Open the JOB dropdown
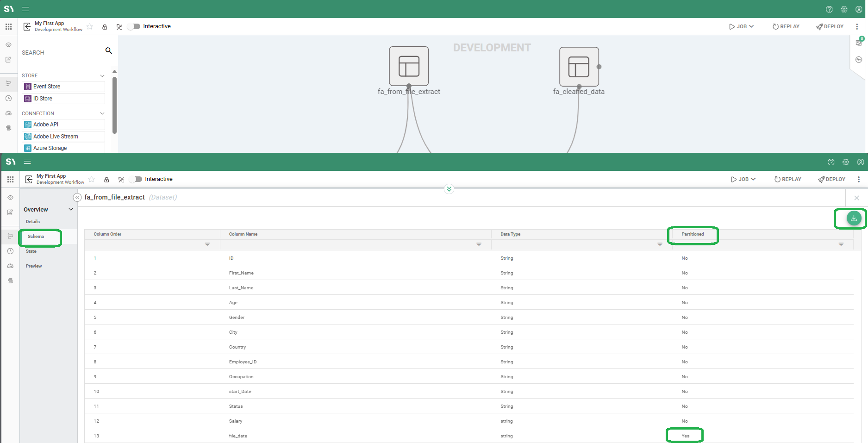The image size is (868, 443). click(x=741, y=26)
